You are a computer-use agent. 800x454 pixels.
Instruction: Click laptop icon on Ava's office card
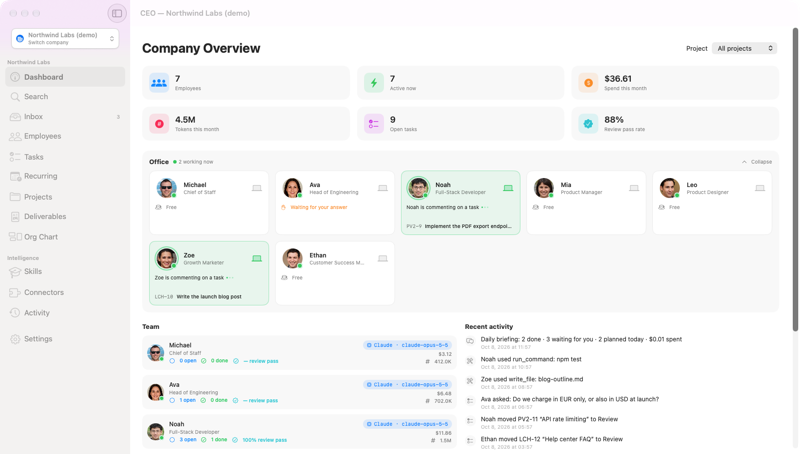click(x=383, y=188)
